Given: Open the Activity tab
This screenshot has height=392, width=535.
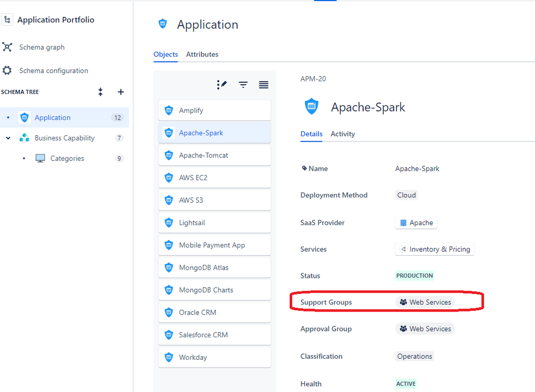Looking at the screenshot, I should pyautogui.click(x=343, y=134).
